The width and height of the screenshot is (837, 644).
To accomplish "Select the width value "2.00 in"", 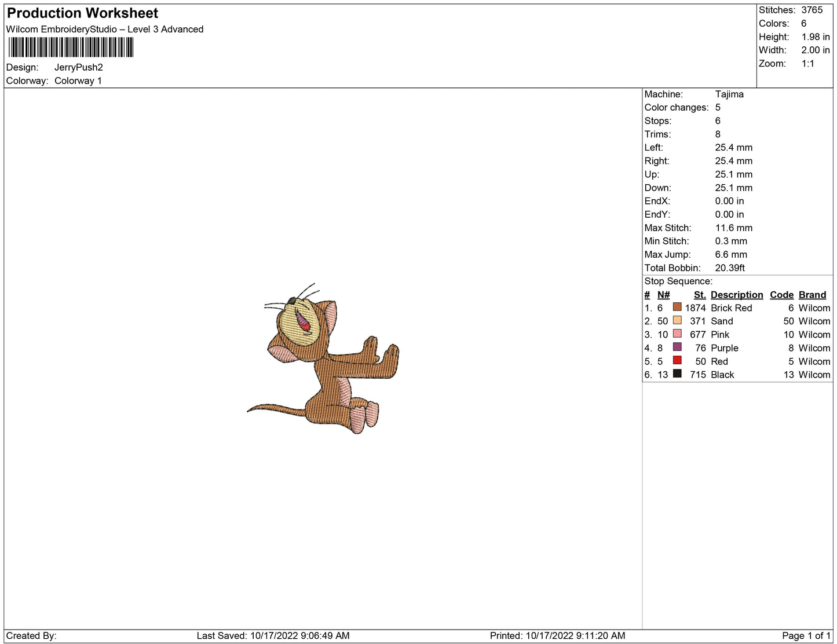I will pyautogui.click(x=816, y=50).
